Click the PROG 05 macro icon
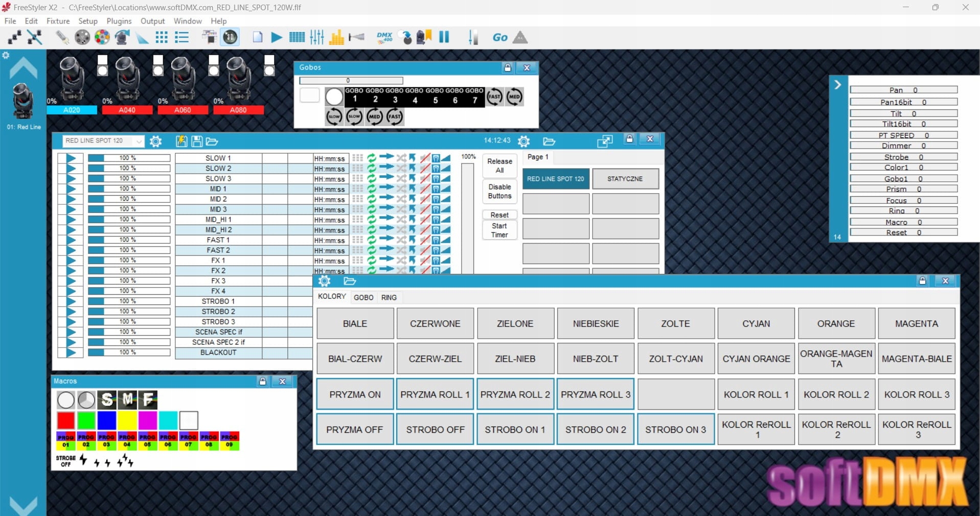The height and width of the screenshot is (516, 980). coord(147,441)
